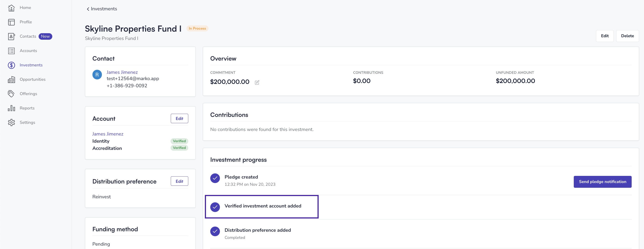Screen dimensions: 644x249
Task: Click the Accounts list icon
Action: coord(11,51)
